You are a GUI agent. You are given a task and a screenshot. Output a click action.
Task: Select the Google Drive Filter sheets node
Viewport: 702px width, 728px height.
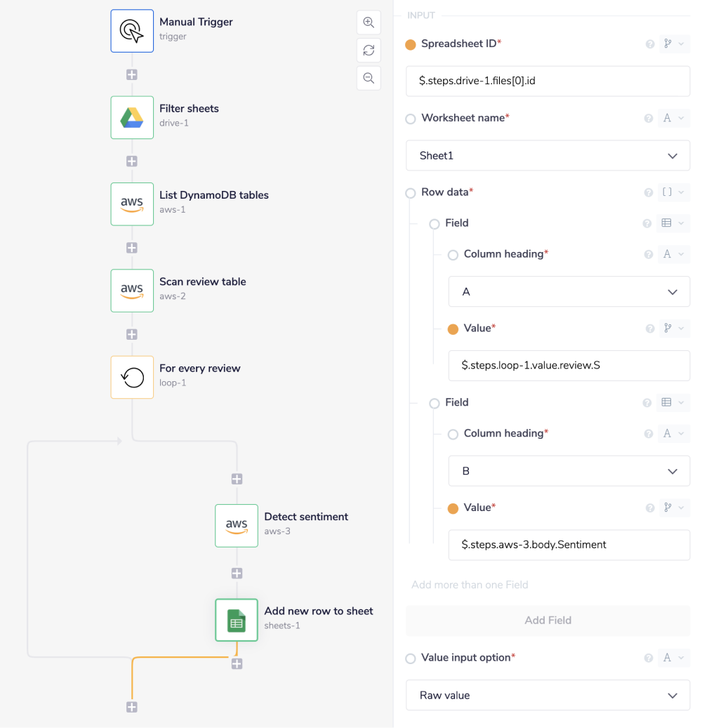(132, 117)
